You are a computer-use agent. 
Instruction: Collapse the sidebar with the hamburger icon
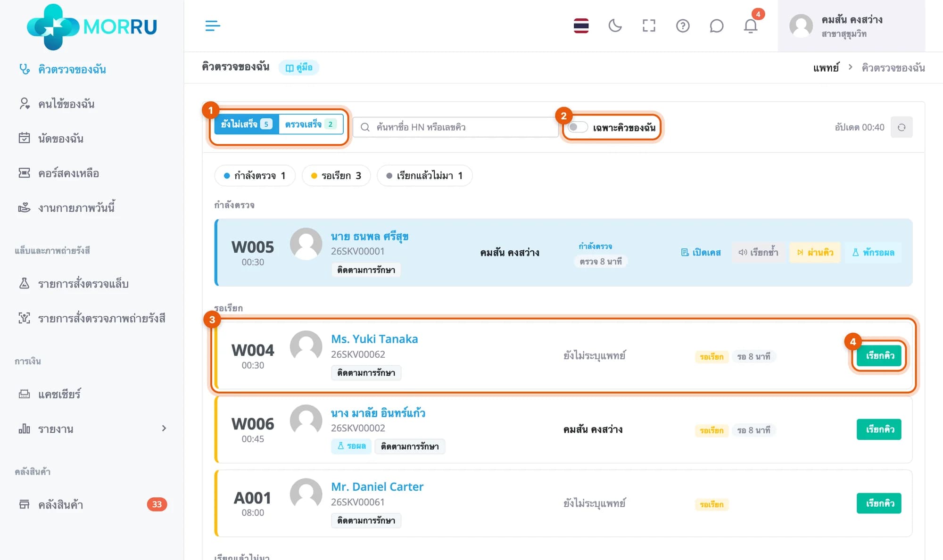213,25
